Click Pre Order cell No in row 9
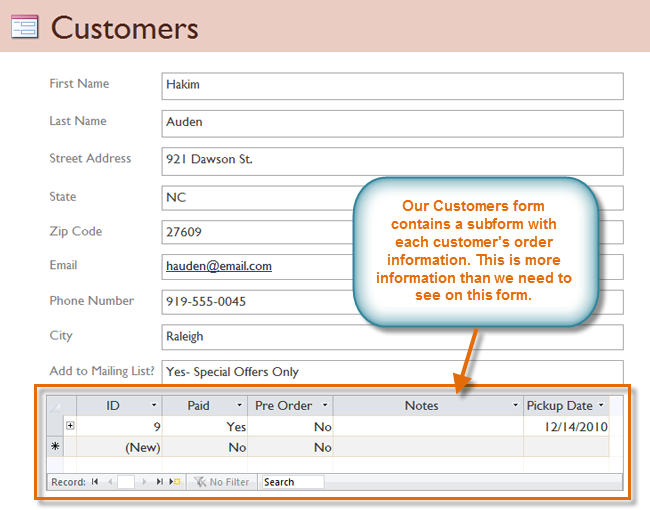650x510 pixels. (290, 426)
